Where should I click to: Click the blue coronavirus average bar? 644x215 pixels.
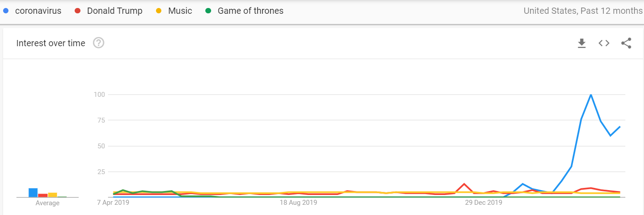pyautogui.click(x=33, y=193)
